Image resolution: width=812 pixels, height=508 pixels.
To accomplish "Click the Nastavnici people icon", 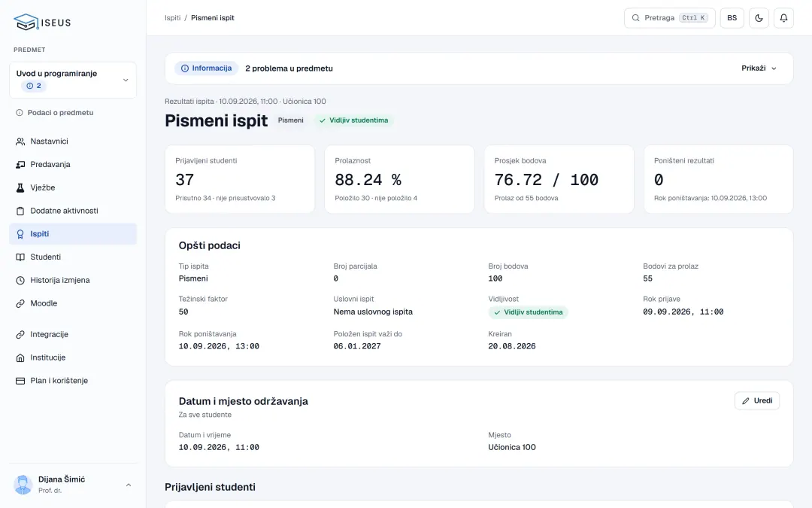I will (x=20, y=141).
